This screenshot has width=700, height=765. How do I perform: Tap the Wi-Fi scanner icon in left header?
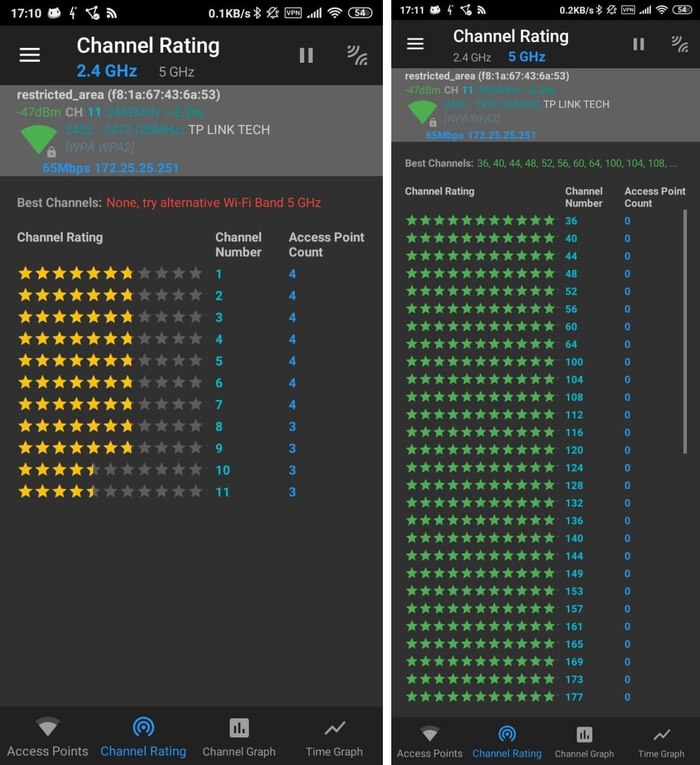pyautogui.click(x=358, y=55)
